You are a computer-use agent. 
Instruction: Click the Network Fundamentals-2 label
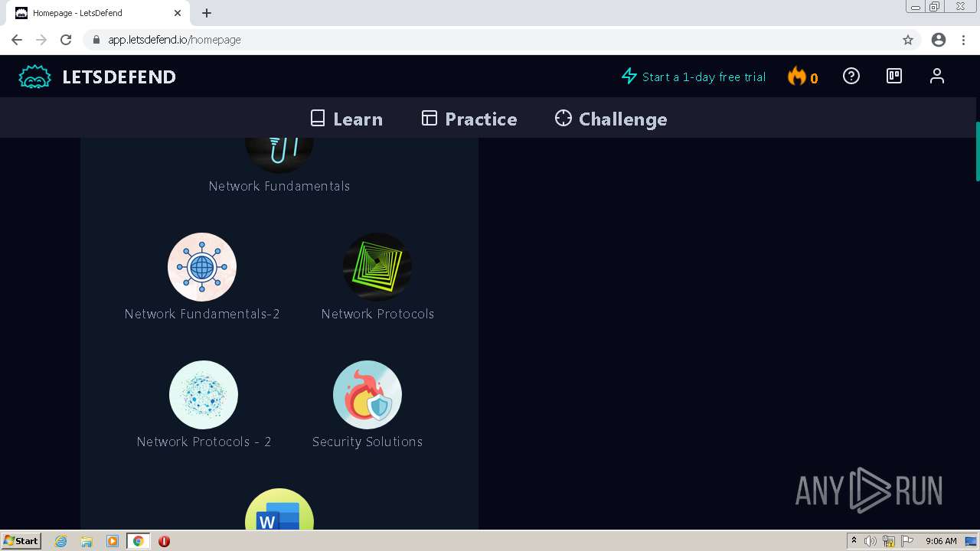[x=202, y=314]
